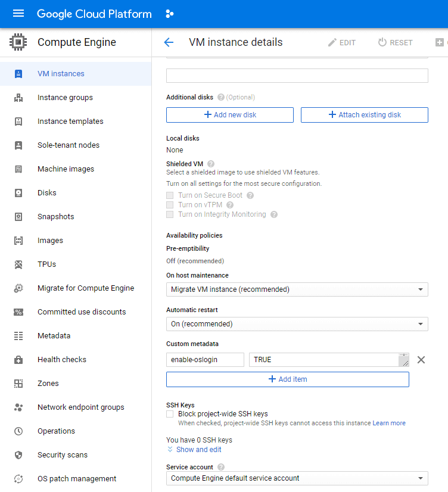This screenshot has height=492, width=448.
Task: Remove the enable-oslogin metadata item
Action: [x=421, y=360]
